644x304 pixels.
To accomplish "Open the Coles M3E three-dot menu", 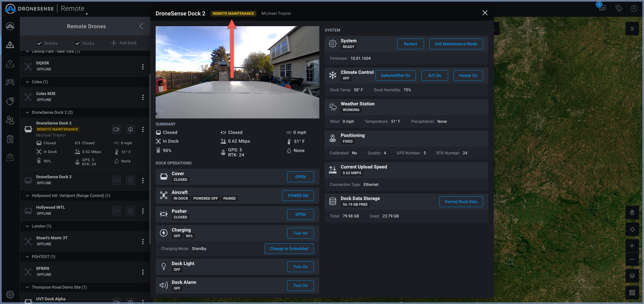I will pyautogui.click(x=143, y=97).
